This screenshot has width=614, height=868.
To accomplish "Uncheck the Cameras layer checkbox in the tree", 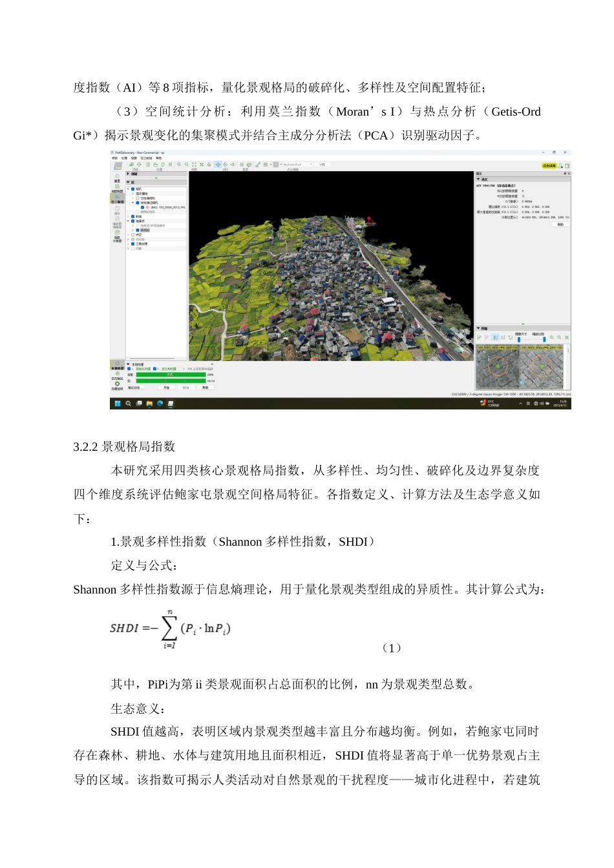I will tap(132, 189).
